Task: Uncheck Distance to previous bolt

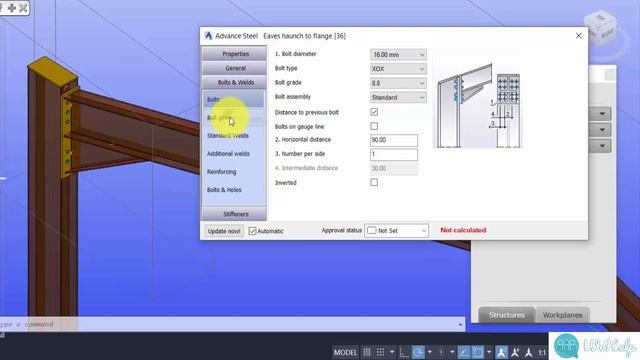Action: 374,112
